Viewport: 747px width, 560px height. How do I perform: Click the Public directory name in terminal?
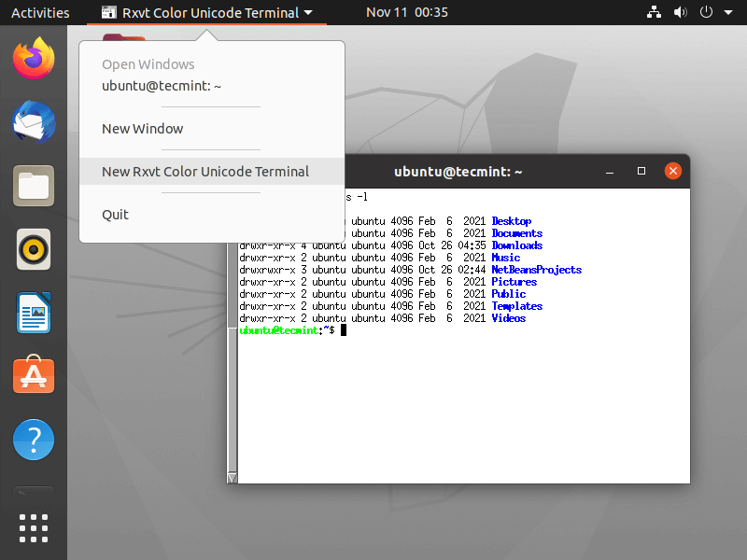tap(508, 294)
